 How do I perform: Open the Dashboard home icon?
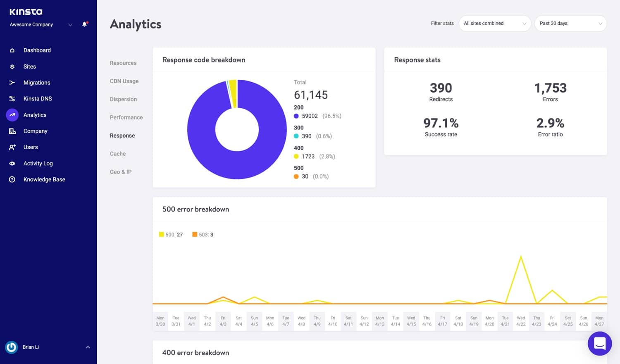(x=12, y=50)
